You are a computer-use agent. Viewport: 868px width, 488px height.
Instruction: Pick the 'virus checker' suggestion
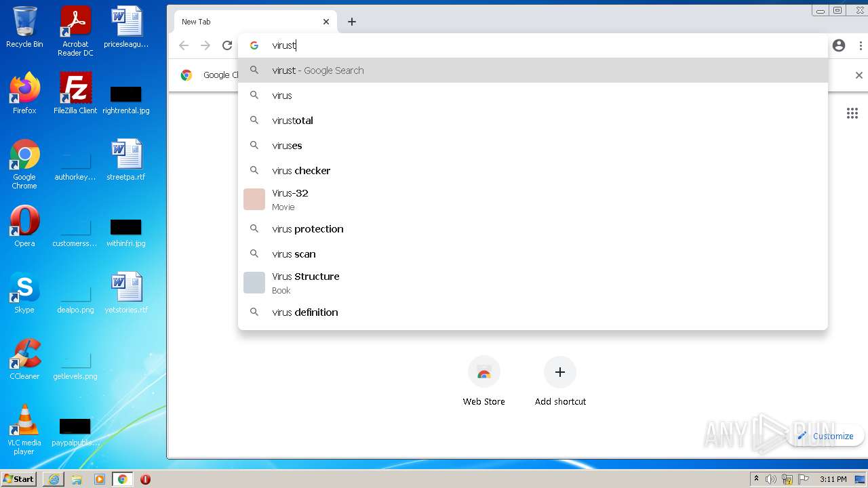533,171
